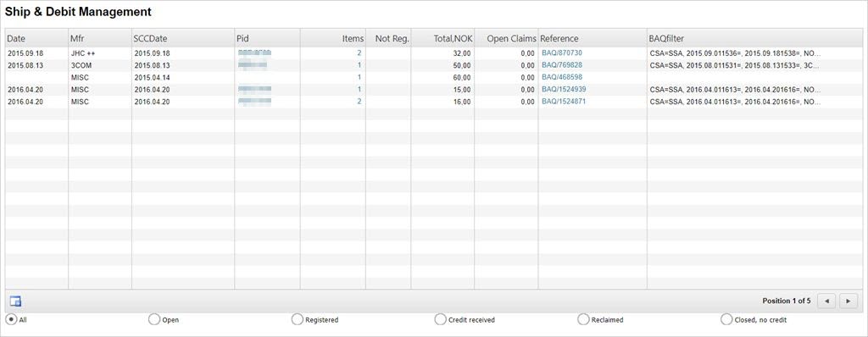Select the Registered radio button

tap(298, 319)
